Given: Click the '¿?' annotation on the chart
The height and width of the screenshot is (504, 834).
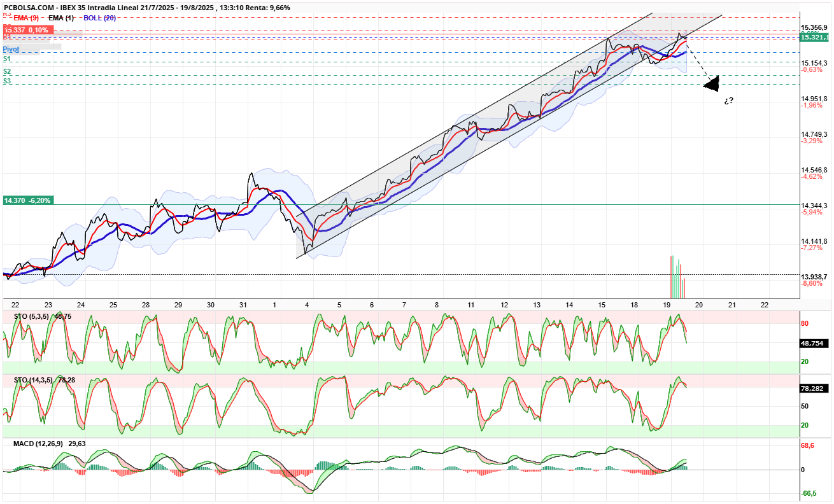Looking at the screenshot, I should point(728,101).
